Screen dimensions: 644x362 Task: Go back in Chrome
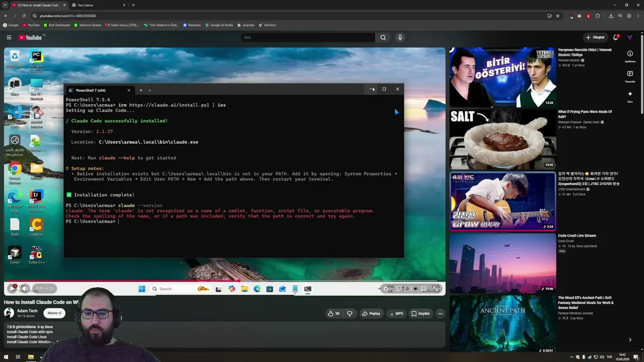[x=6, y=16]
